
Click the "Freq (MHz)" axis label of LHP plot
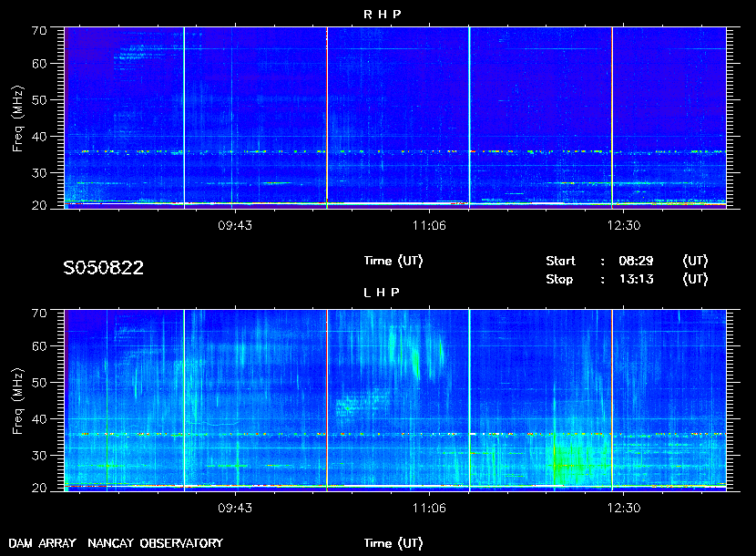tap(17, 402)
